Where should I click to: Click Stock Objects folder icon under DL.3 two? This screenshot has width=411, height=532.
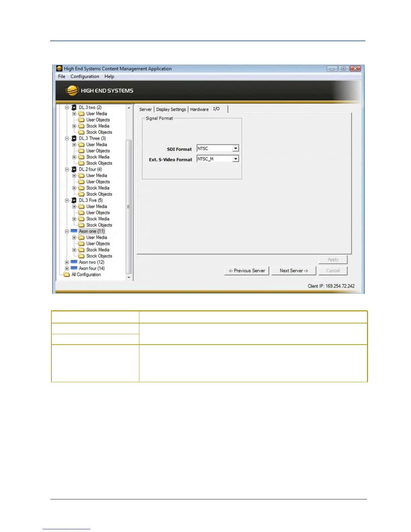(81, 132)
